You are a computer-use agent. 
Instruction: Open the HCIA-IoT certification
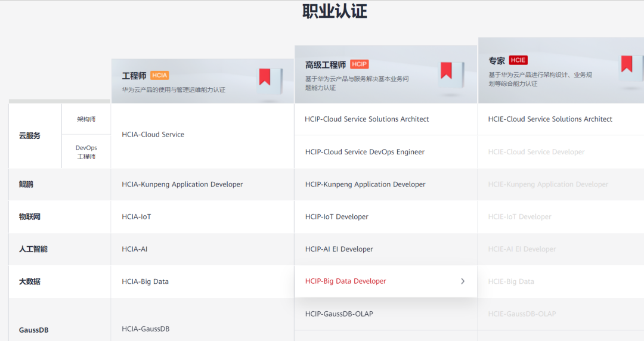coord(137,217)
